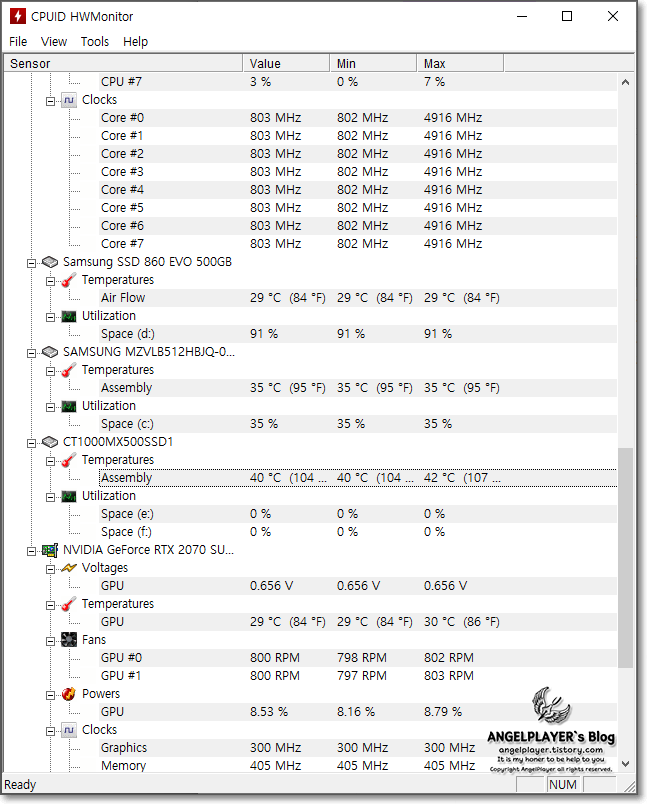Viewport: 647px width, 804px height.
Task: Select the GPU #1 fan row
Action: pyautogui.click(x=358, y=676)
